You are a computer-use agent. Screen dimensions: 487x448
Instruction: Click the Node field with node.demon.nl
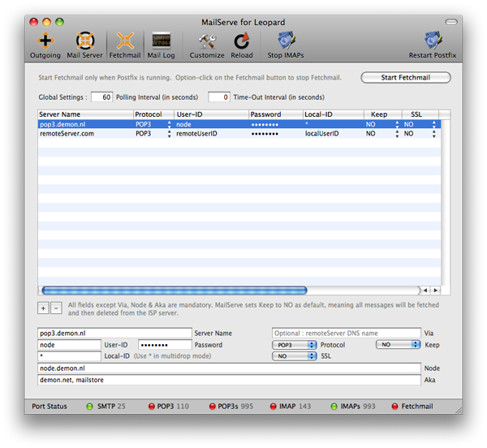[x=229, y=368]
